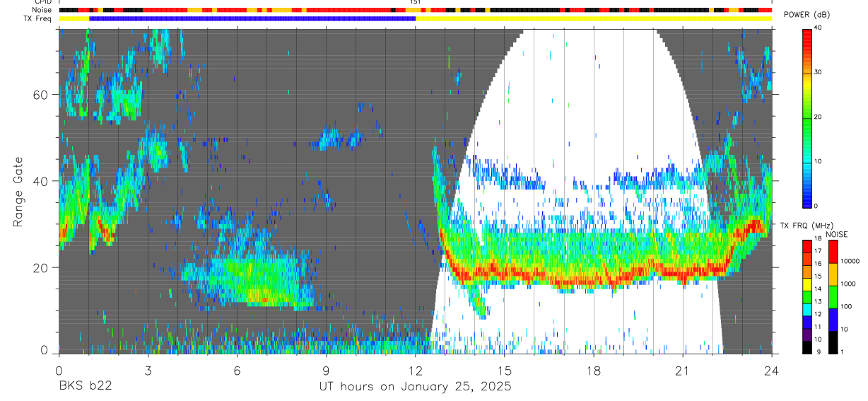868x401 pixels.
Task: Click tick label 24 on the UT hours axis
Action: point(772,371)
